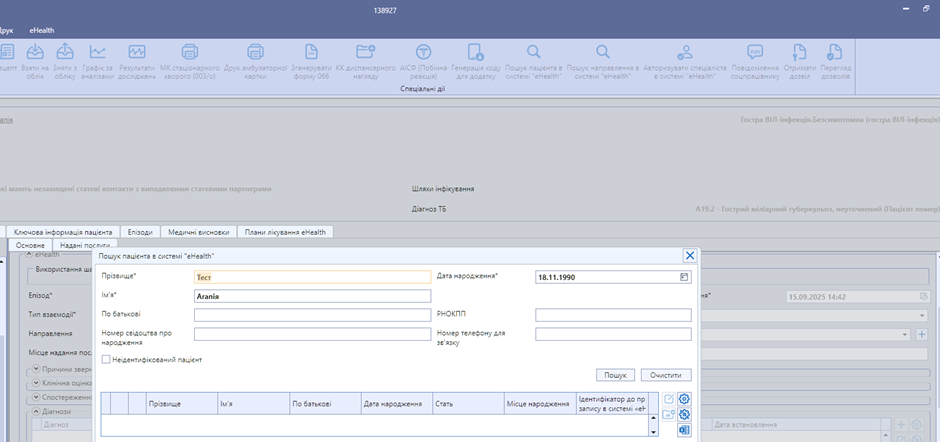
Task: Click the top gear icon beside results table
Action: click(684, 399)
